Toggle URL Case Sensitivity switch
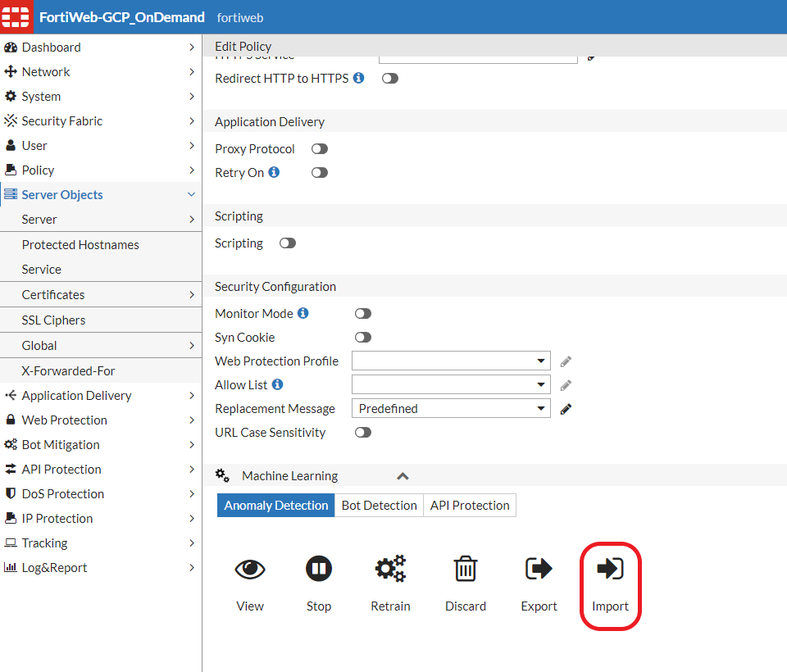The image size is (787, 672). 363,433
